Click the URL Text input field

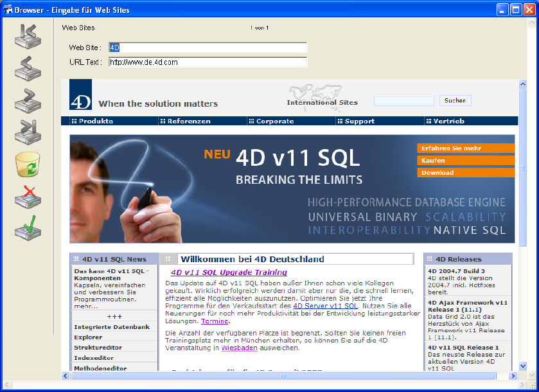pos(208,62)
